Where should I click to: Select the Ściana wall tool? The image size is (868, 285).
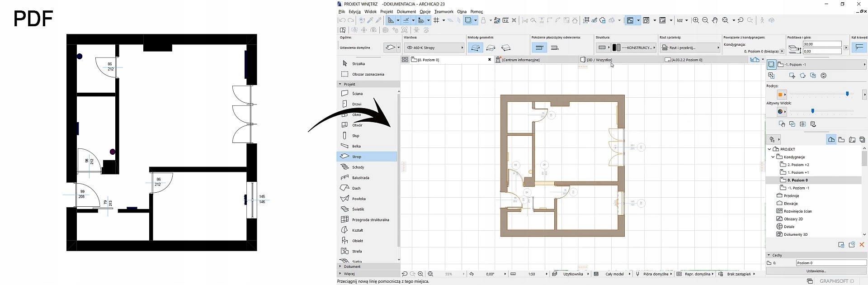(x=357, y=94)
